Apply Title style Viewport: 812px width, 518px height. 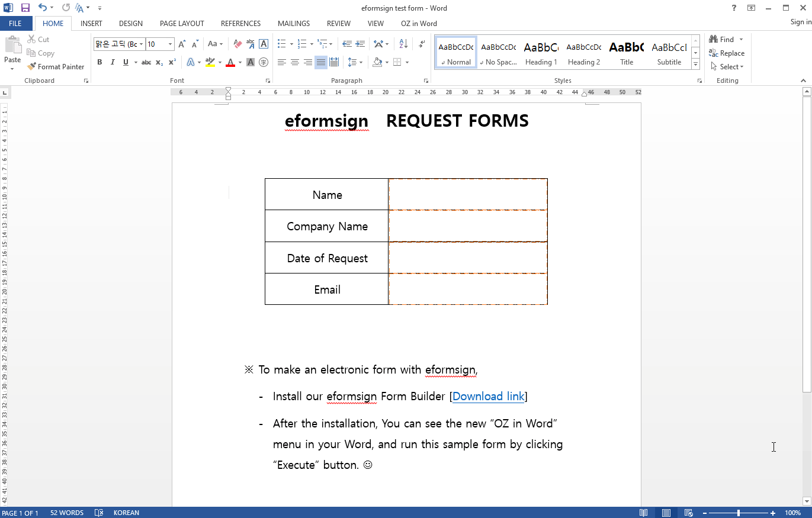tap(626, 53)
